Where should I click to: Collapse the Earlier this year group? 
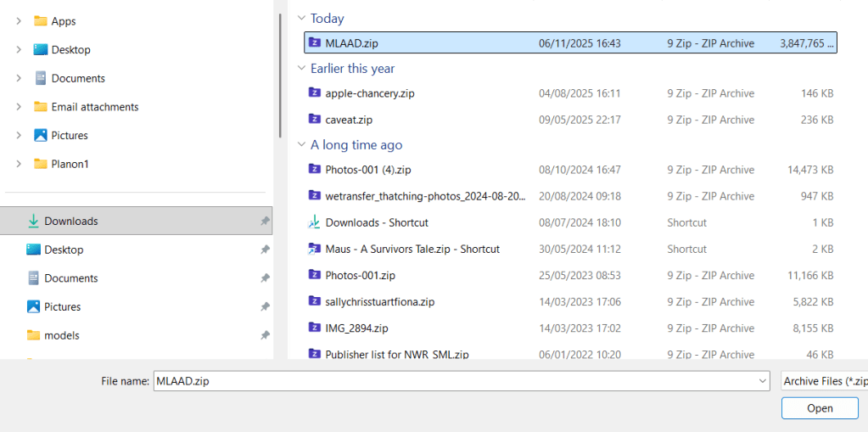(301, 69)
